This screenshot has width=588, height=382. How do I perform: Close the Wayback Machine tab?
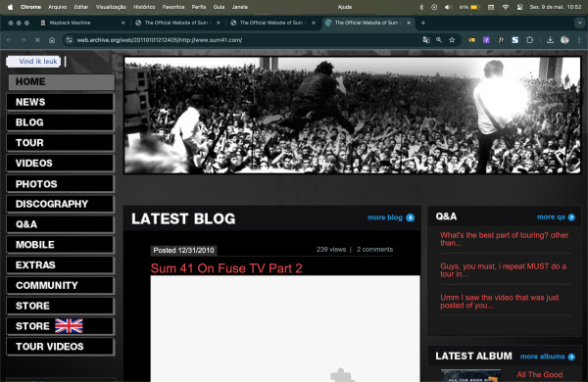coord(123,23)
